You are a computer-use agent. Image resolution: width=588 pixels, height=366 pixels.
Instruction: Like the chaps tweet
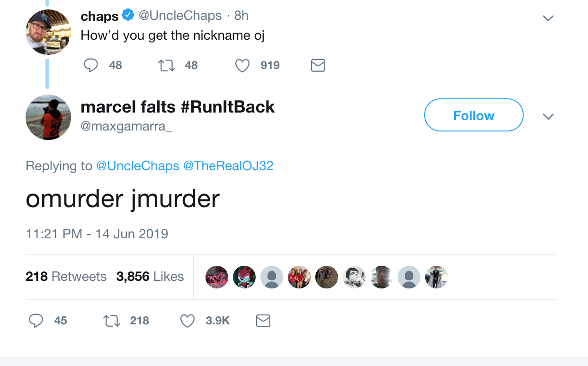click(242, 65)
